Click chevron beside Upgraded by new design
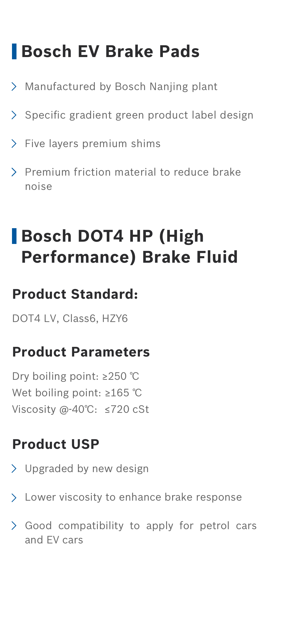This screenshot has height=644, width=281. (x=14, y=469)
